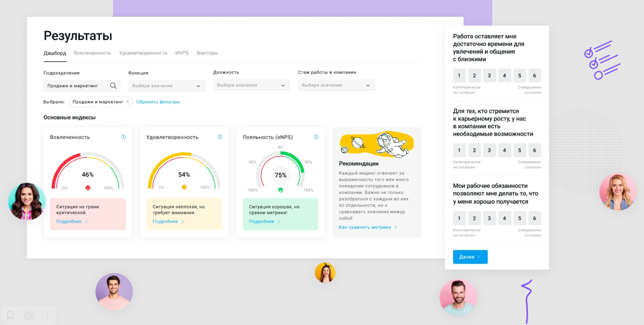Rate 3 for 'Работа оставляет мне' question

coord(489,76)
